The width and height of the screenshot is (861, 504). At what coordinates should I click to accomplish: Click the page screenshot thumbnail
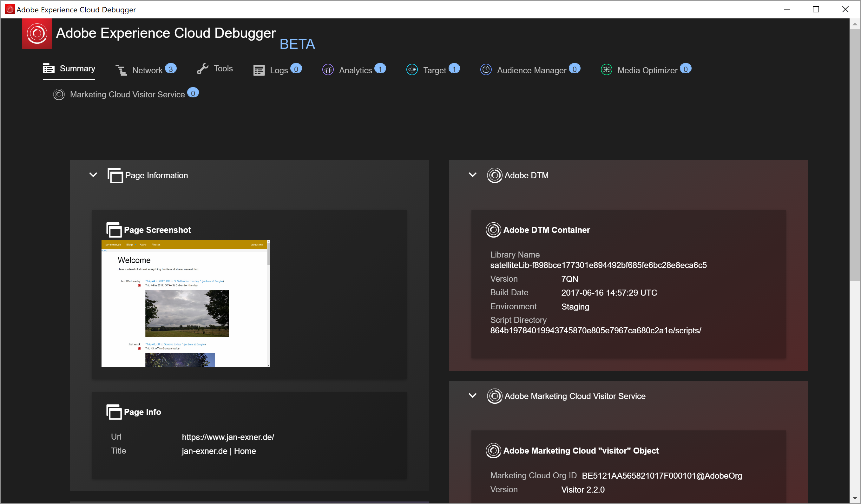pyautogui.click(x=186, y=304)
